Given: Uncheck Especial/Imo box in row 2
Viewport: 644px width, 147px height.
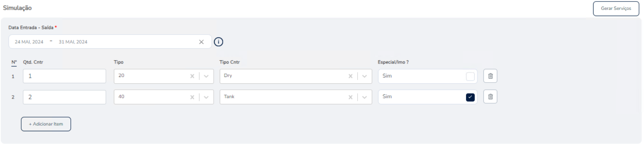Looking at the screenshot, I should [x=470, y=97].
